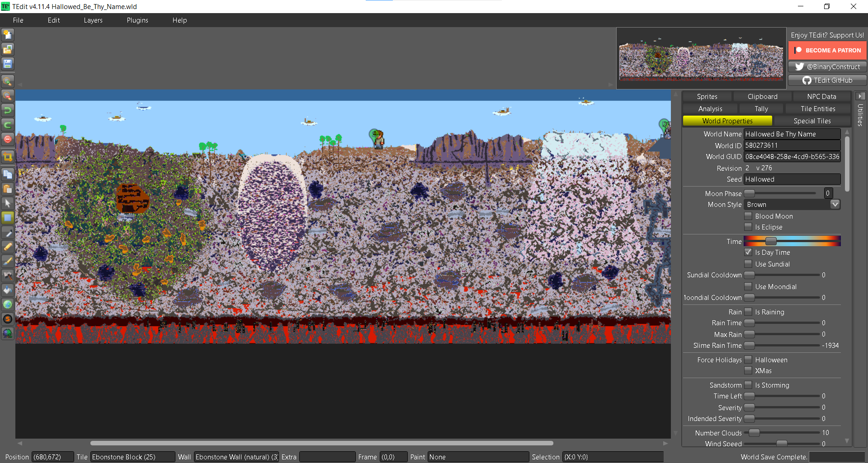The height and width of the screenshot is (463, 868).
Task: Select the Pencil tool
Action: [x=8, y=247]
